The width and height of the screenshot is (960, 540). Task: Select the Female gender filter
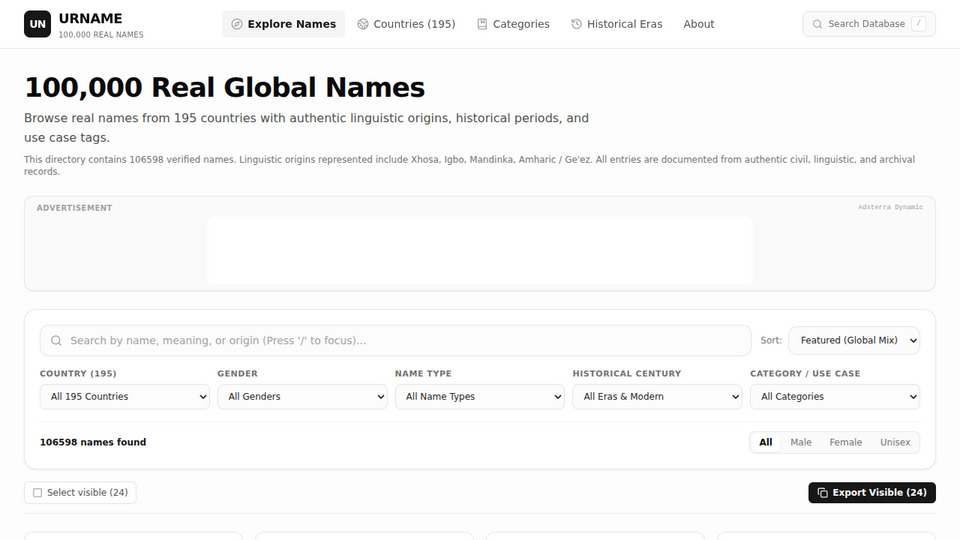pyautogui.click(x=846, y=442)
